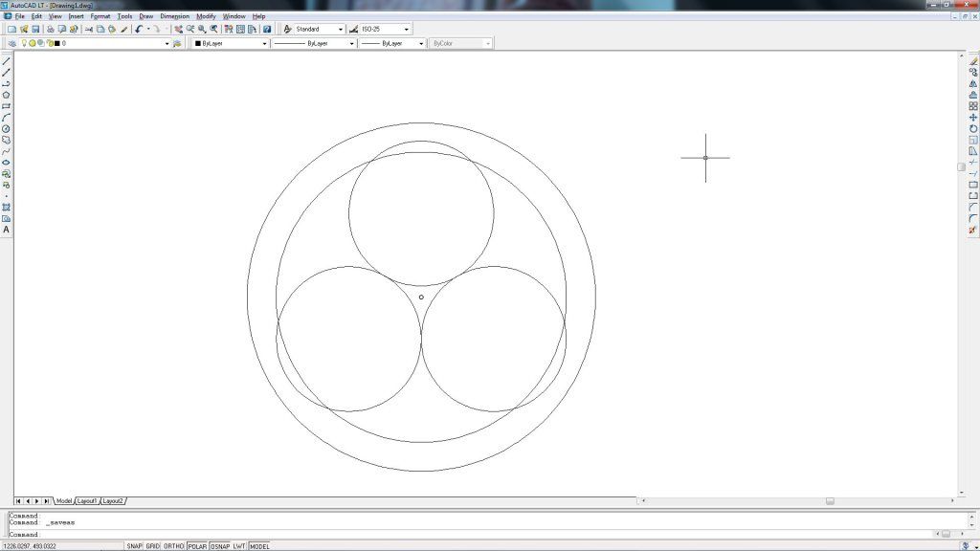
Task: Click the vertical scrollbar thumb
Action: [x=961, y=166]
